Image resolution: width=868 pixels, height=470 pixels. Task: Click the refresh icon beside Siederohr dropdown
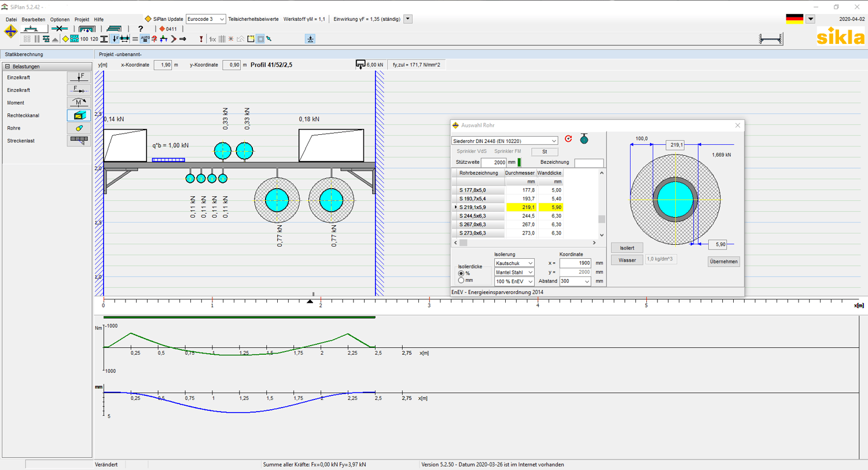click(568, 139)
